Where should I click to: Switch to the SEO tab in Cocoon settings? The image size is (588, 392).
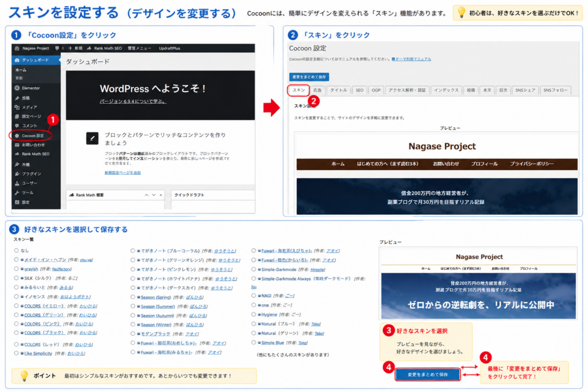359,90
